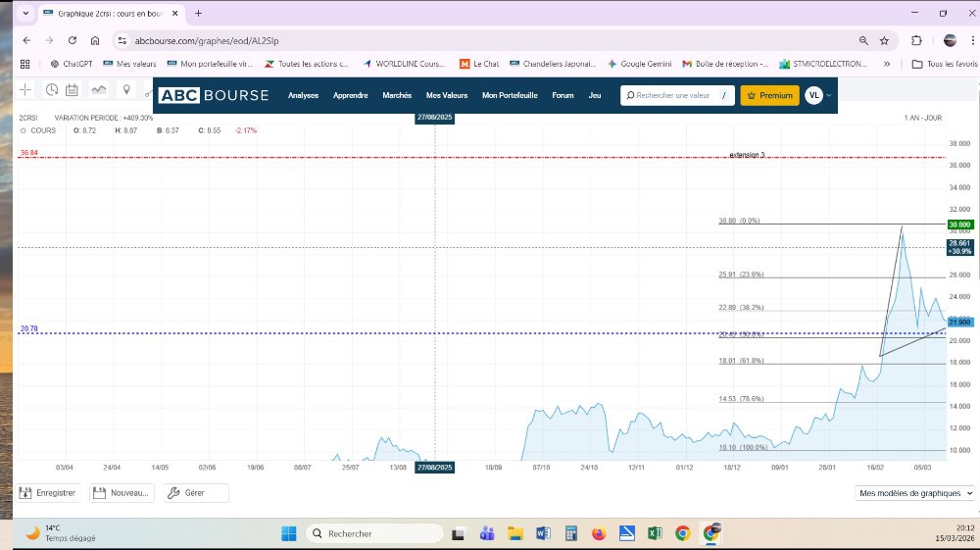Viewport: 980px width, 550px height.
Task: Open the Mes modèles de graphiques dropdown
Action: click(915, 493)
